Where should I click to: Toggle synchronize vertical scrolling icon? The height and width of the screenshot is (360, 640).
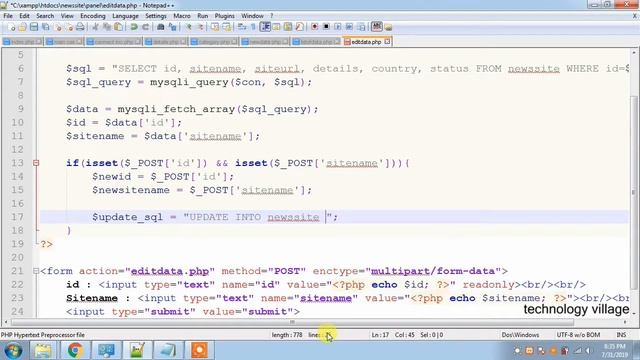pos(215,27)
